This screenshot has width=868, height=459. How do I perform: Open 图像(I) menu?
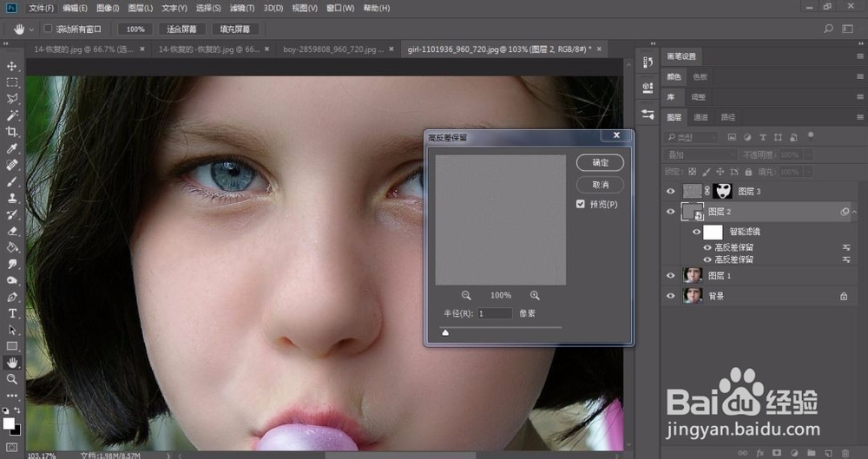click(x=108, y=9)
